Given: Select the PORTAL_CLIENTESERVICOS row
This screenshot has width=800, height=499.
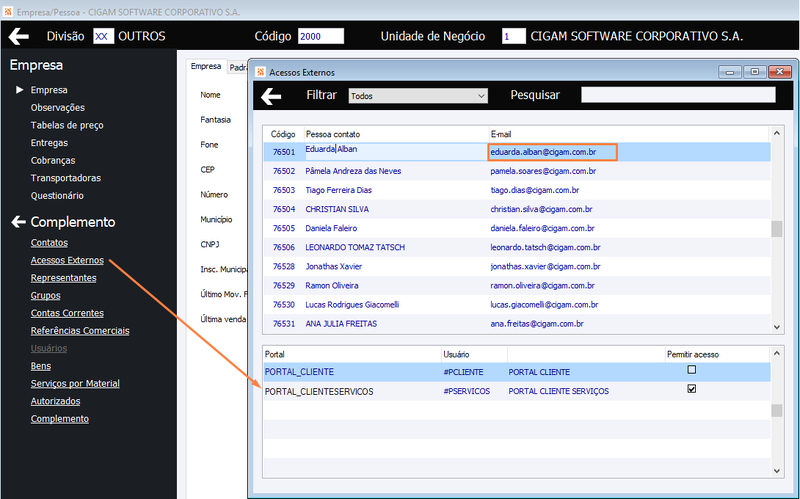Looking at the screenshot, I should (517, 391).
